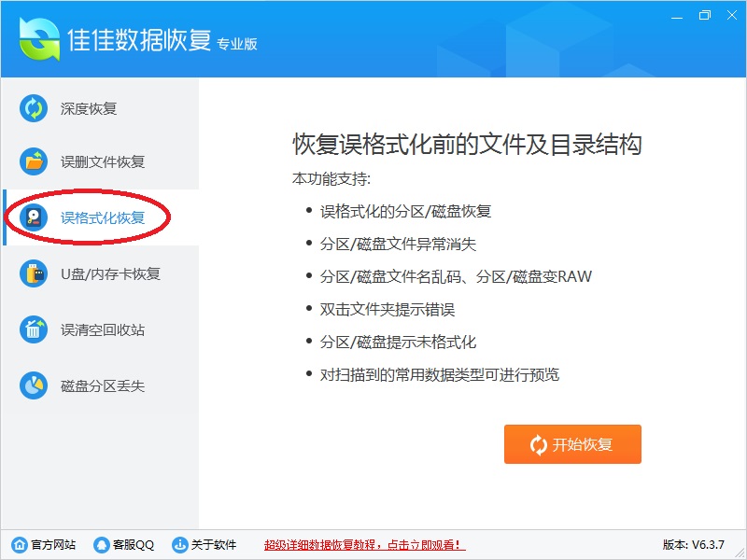This screenshot has height=560, width=747.
Task: Choose 误清空回收站 in the sidebar
Action: pyautogui.click(x=101, y=329)
